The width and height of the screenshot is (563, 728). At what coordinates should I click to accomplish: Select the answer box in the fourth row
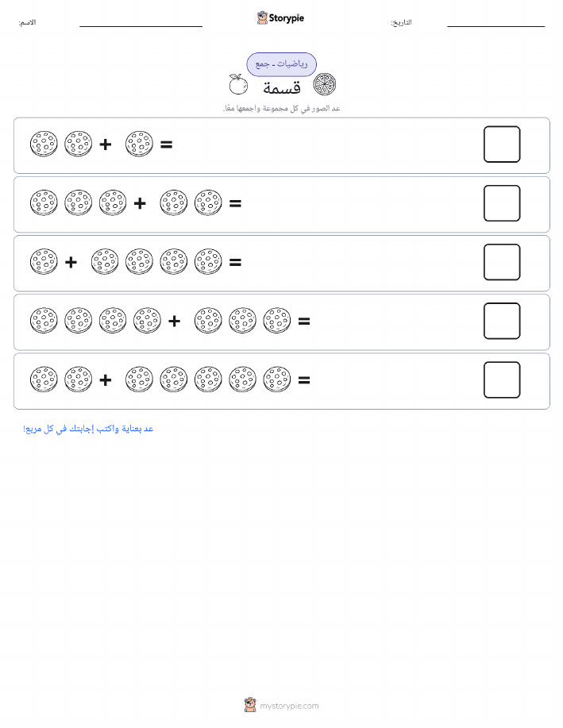click(502, 321)
